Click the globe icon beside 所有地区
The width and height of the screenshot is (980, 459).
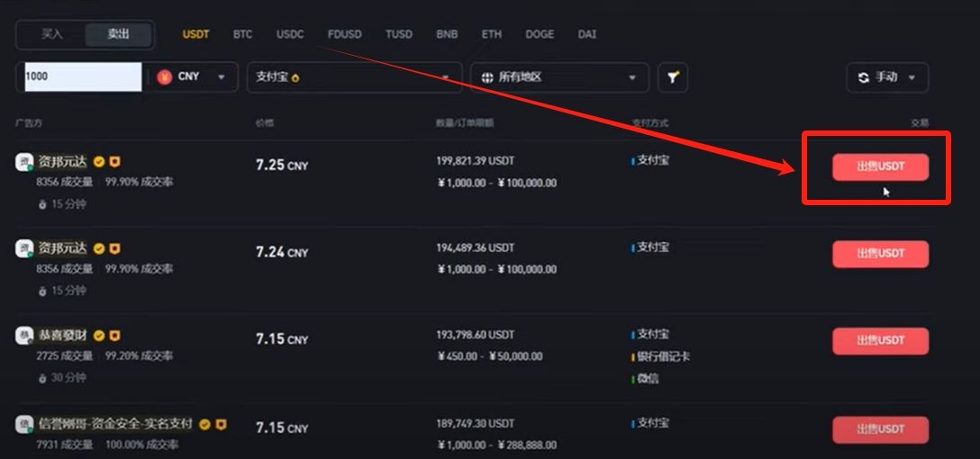pyautogui.click(x=487, y=77)
